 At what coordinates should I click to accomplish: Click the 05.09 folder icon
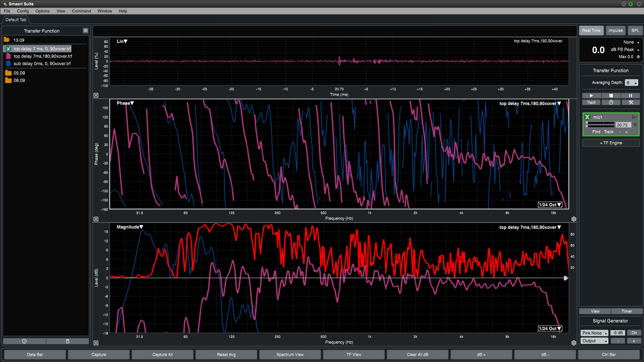[8, 73]
